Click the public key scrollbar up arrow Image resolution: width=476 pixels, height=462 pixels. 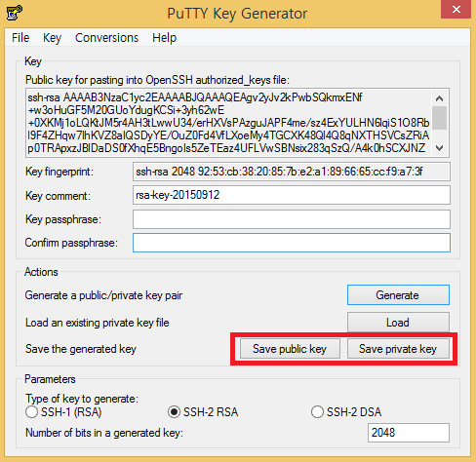pyautogui.click(x=440, y=98)
